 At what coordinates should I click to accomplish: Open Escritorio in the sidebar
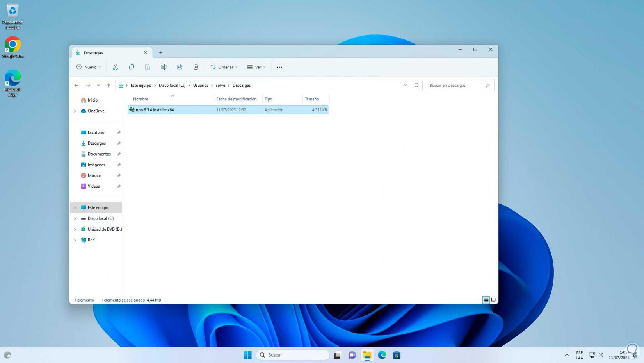coord(96,132)
